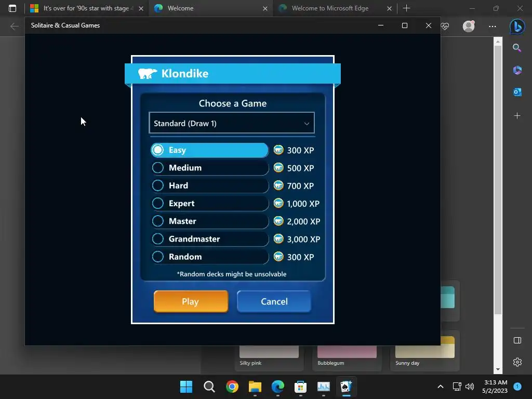The height and width of the screenshot is (399, 532).
Task: Click the polar bear Klondike logo
Action: [147, 73]
